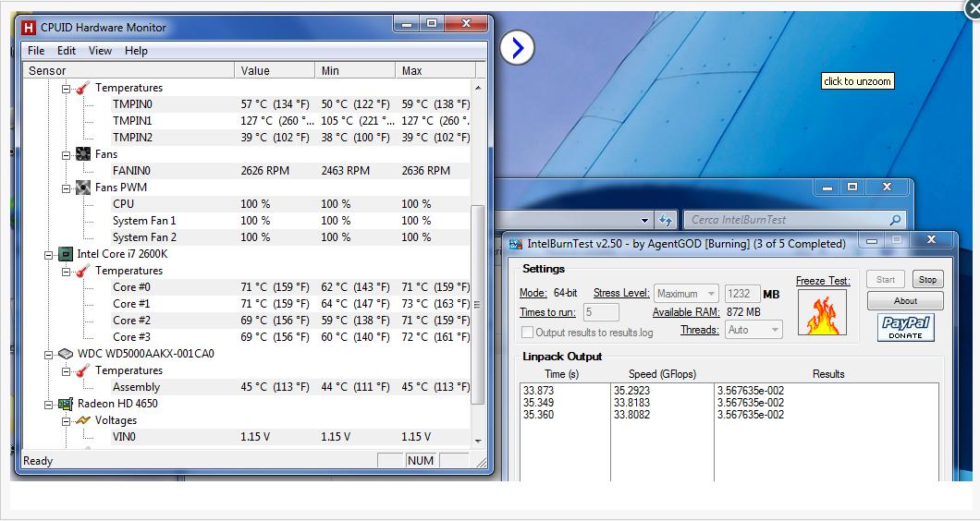Click the Value column header
The height and width of the screenshot is (521, 980).
(x=275, y=70)
